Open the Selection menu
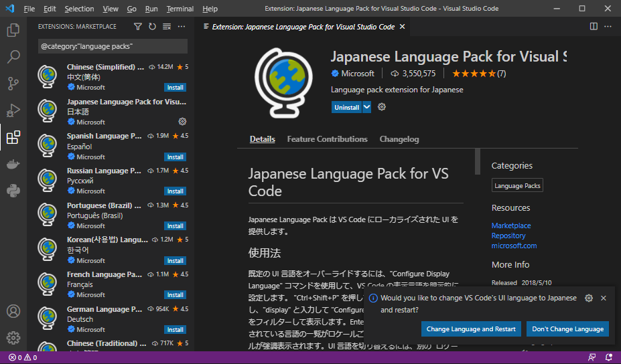This screenshot has width=621, height=364. coord(79,9)
